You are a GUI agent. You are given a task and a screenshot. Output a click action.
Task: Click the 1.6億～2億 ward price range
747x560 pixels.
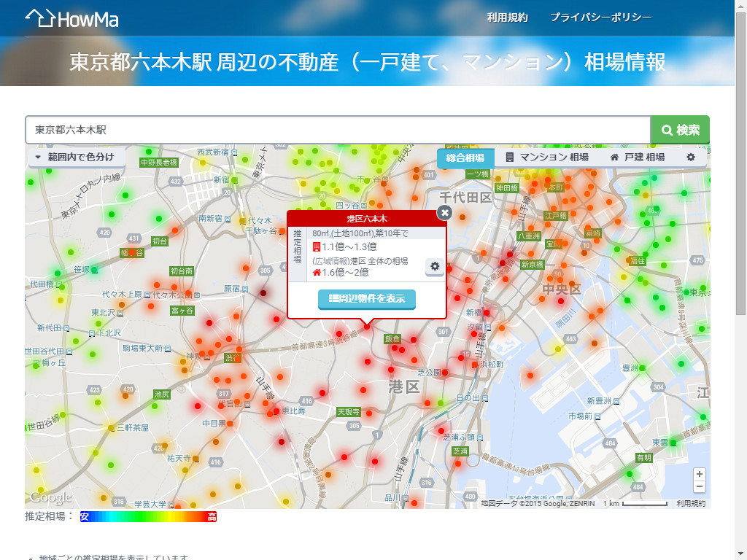[x=345, y=273]
